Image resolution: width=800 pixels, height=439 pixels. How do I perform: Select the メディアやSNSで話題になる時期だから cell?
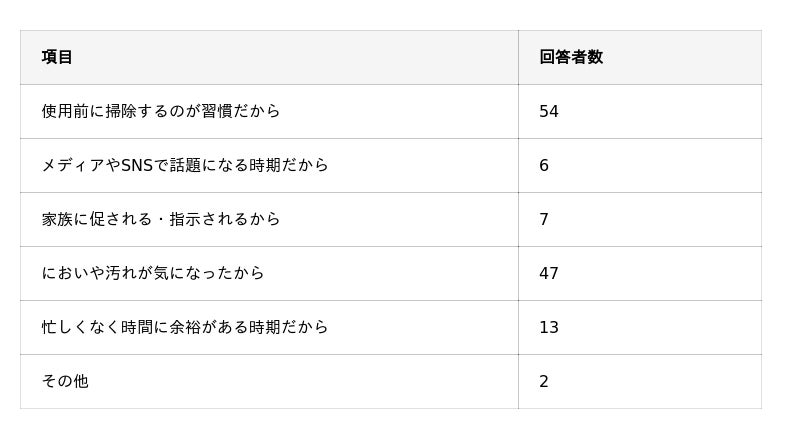(x=185, y=165)
